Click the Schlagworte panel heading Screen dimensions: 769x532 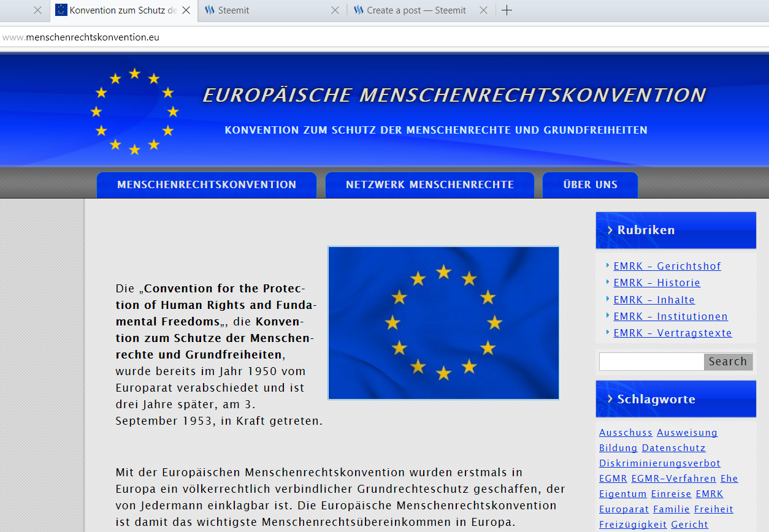pyautogui.click(x=676, y=399)
